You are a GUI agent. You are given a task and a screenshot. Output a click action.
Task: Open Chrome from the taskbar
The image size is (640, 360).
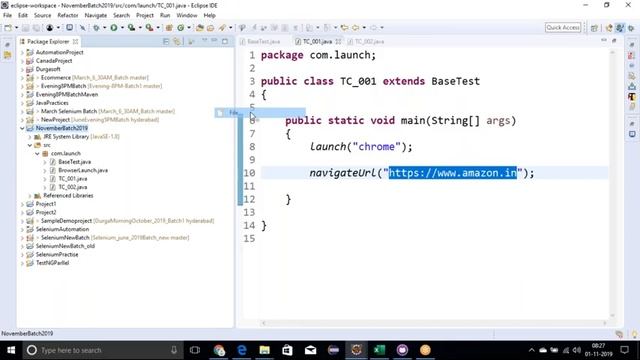[x=219, y=350]
